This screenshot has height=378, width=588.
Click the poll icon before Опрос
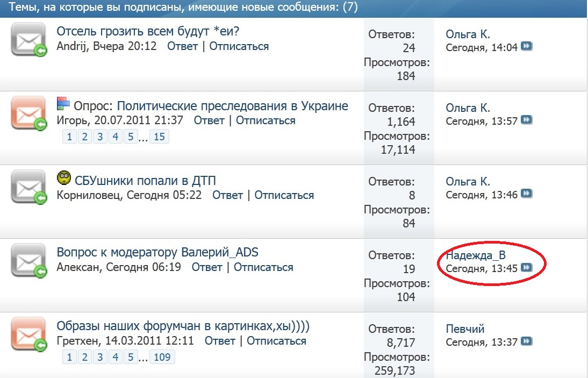63,104
